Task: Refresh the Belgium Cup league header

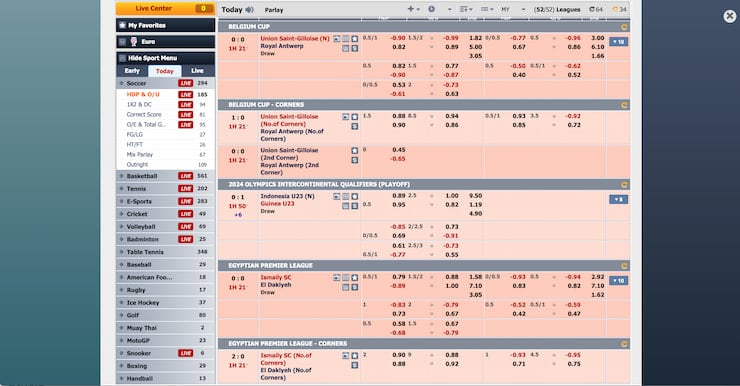Action: 624,27
